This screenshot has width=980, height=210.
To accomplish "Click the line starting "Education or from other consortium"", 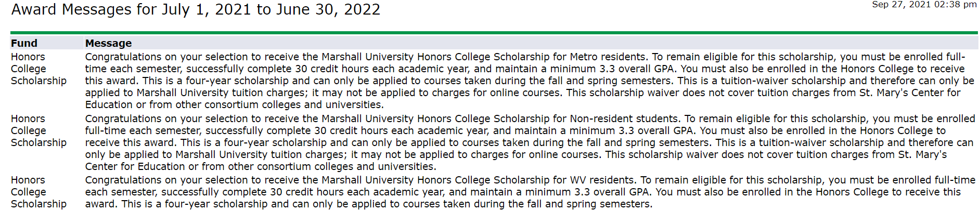I will pos(235,104).
